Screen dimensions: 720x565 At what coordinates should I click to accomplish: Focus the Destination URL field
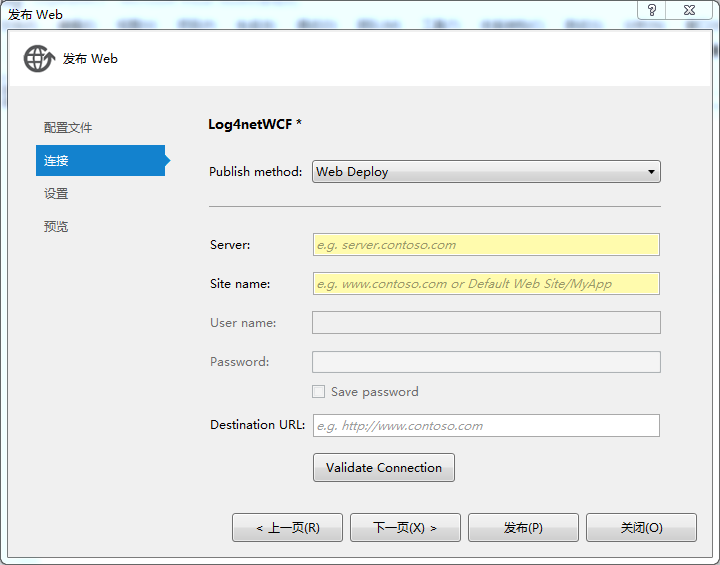(x=486, y=425)
